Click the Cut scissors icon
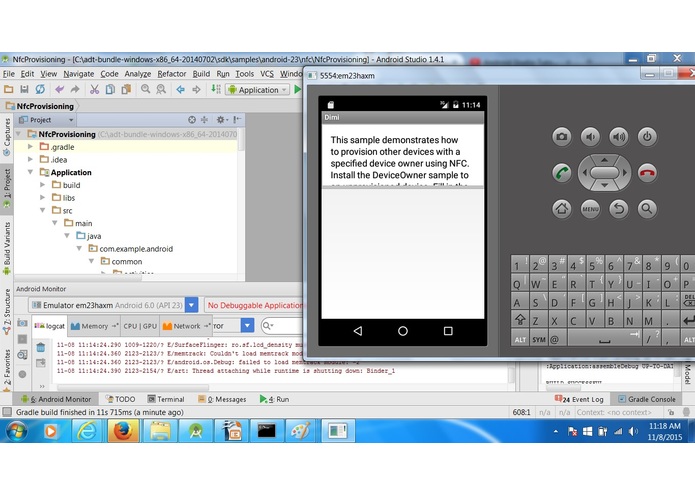The height and width of the screenshot is (494, 695). [x=94, y=89]
